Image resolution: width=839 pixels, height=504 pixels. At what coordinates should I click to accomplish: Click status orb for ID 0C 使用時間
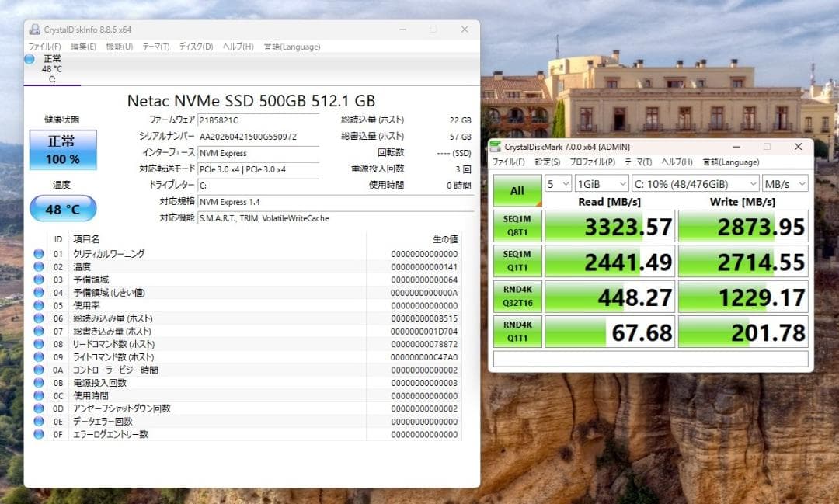[x=39, y=395]
